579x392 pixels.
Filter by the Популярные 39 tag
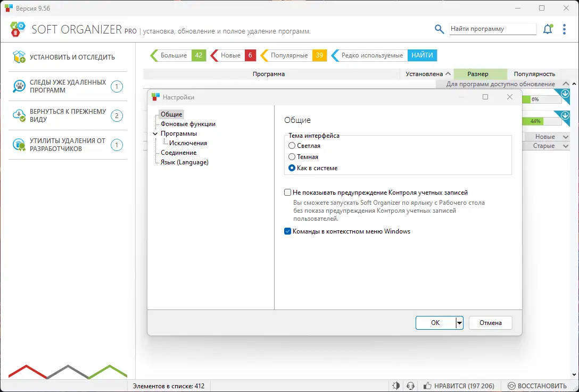point(294,55)
